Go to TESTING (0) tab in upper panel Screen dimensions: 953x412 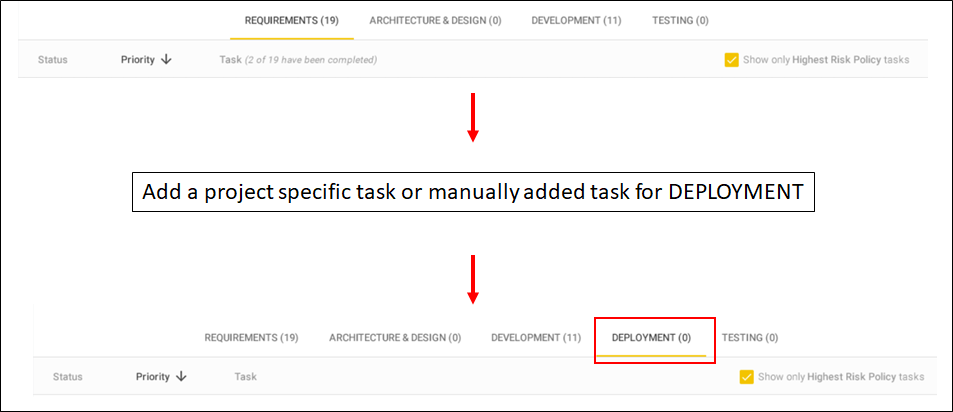click(680, 20)
